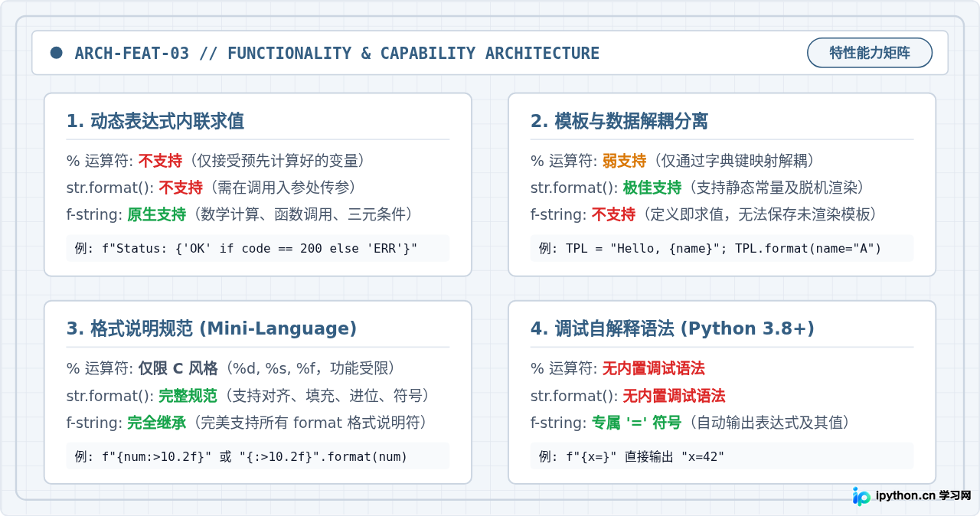Click the code example f"{x=}" 直接输出 "x=42"
This screenshot has width=980, height=516.
tap(722, 456)
